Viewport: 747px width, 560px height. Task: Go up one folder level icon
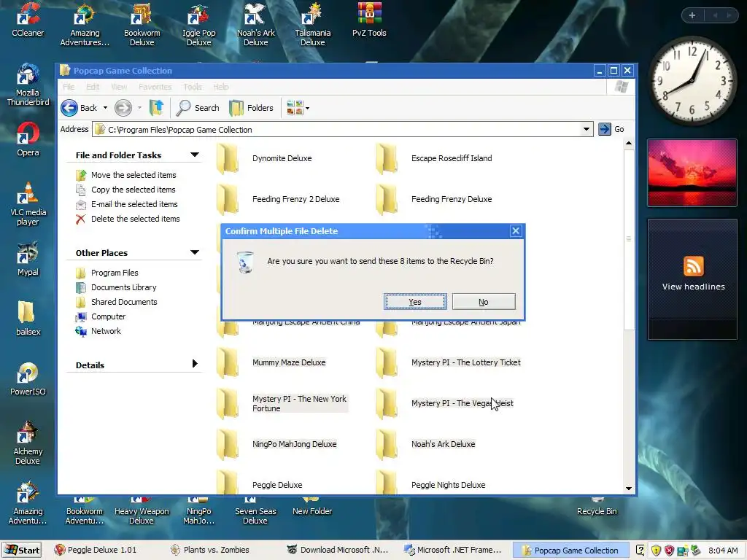(156, 108)
